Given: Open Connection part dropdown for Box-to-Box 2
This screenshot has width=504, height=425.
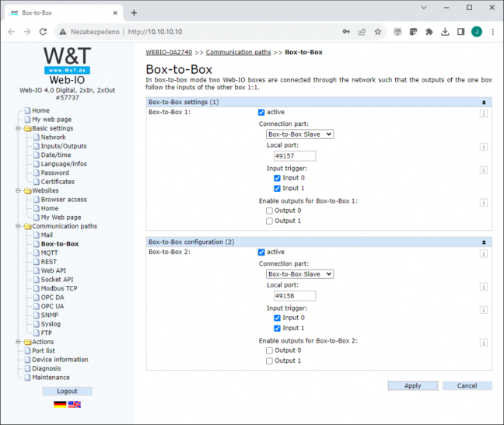Looking at the screenshot, I should click(299, 274).
